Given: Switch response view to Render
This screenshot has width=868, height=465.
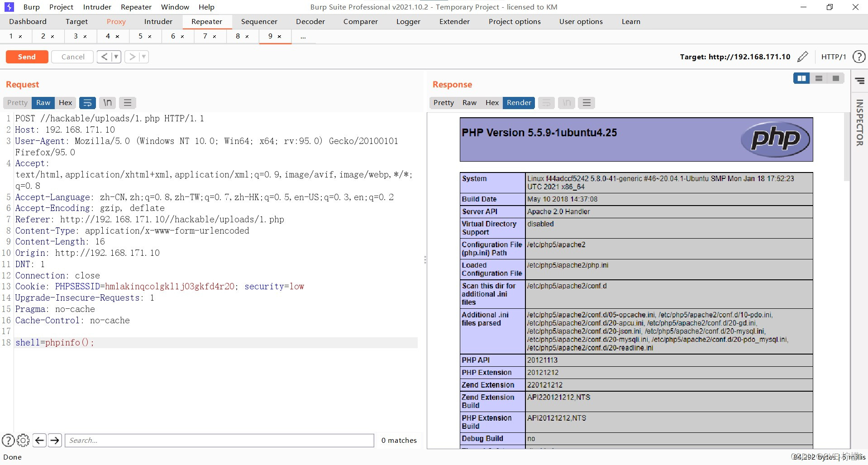Looking at the screenshot, I should [x=519, y=103].
